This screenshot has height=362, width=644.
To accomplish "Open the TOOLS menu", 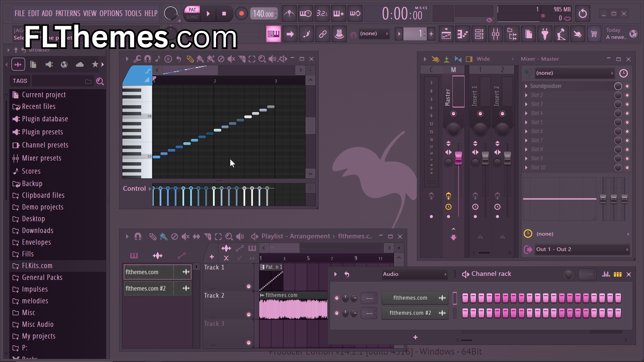I will (133, 13).
